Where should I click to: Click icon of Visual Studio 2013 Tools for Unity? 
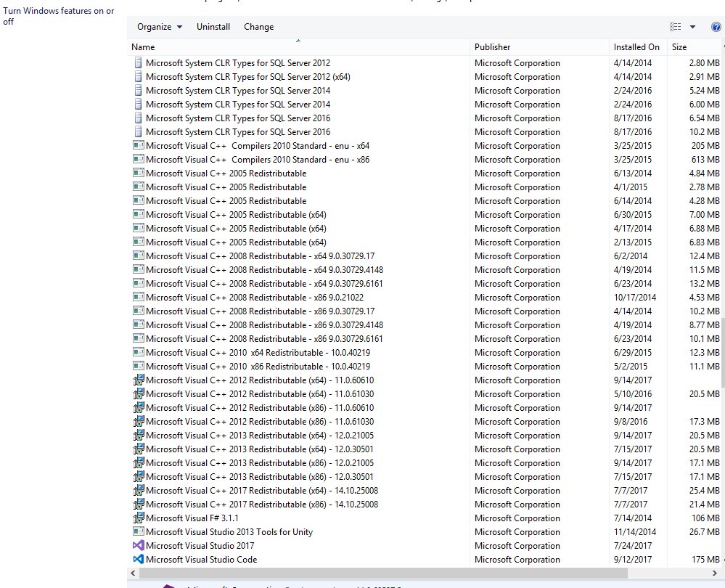(138, 531)
